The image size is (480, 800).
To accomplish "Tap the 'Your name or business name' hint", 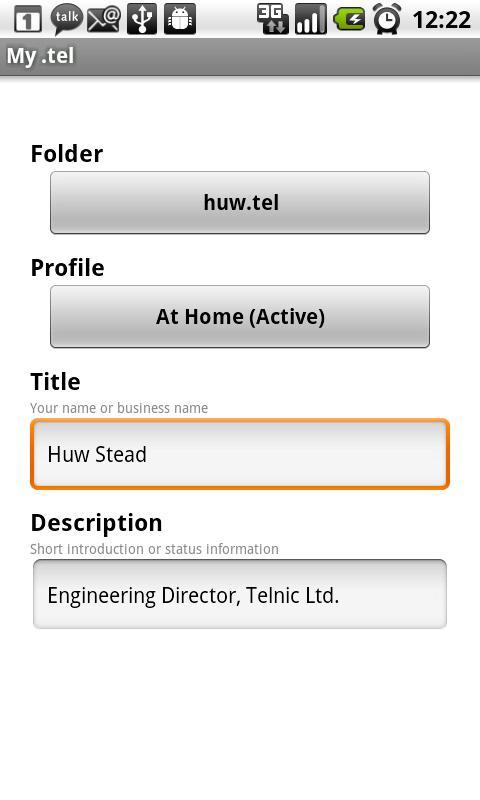I will point(119,408).
